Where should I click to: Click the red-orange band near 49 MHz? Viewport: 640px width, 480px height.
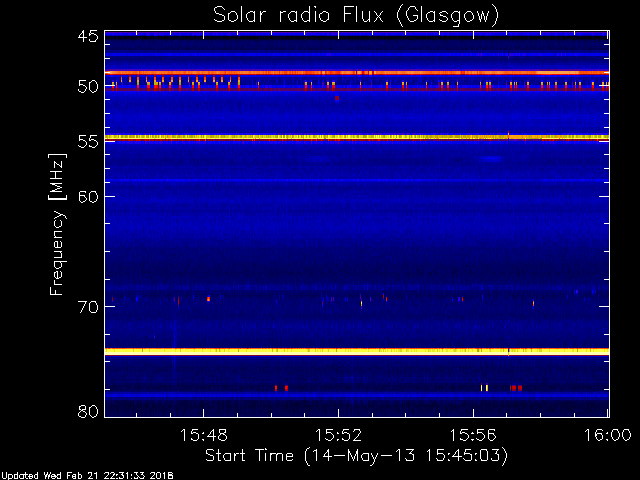click(x=357, y=73)
